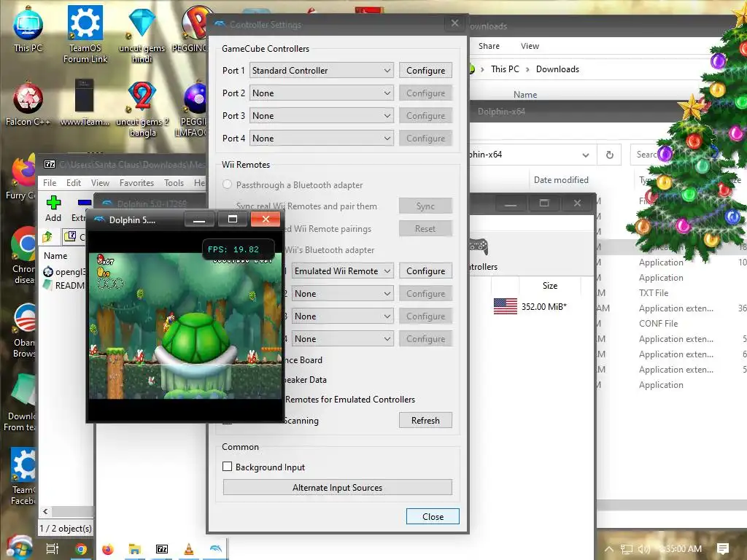The image size is (747, 560).
Task: Open 7-Zip Edit menu
Action: coord(74,183)
